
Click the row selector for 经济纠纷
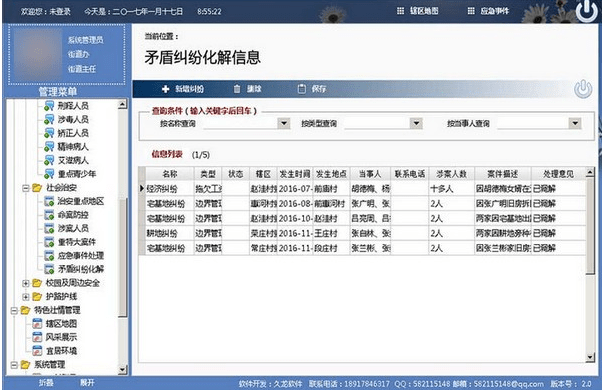(x=142, y=189)
